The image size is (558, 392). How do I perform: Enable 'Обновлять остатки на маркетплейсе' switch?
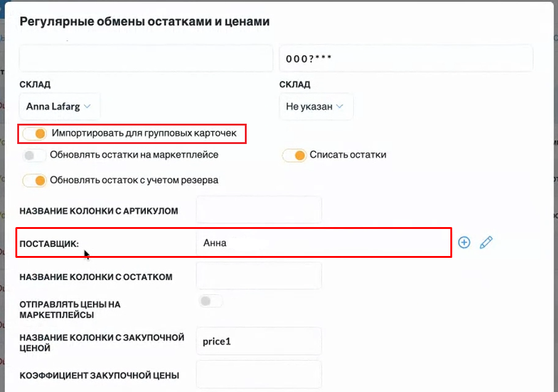coord(34,155)
